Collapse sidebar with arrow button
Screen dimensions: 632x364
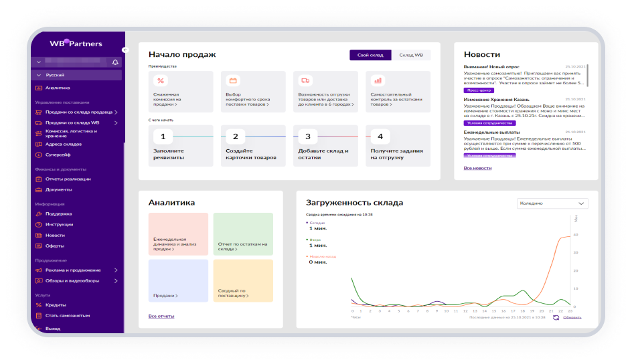coord(125,50)
